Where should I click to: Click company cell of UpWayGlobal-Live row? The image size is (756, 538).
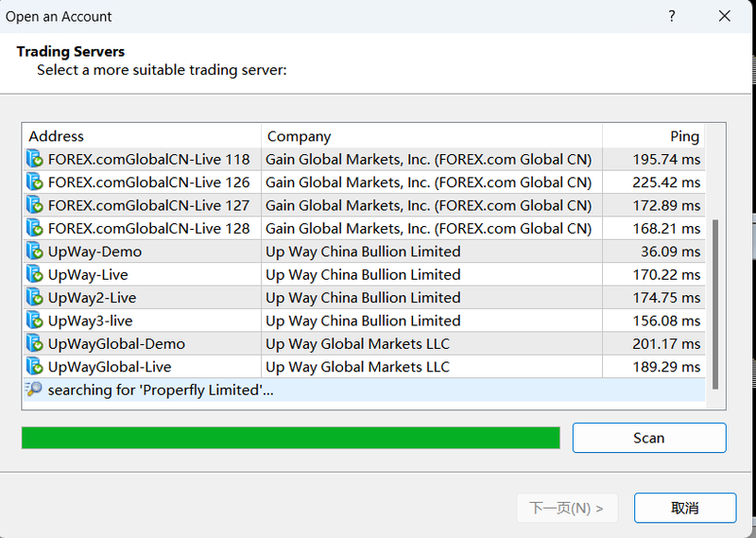point(432,367)
